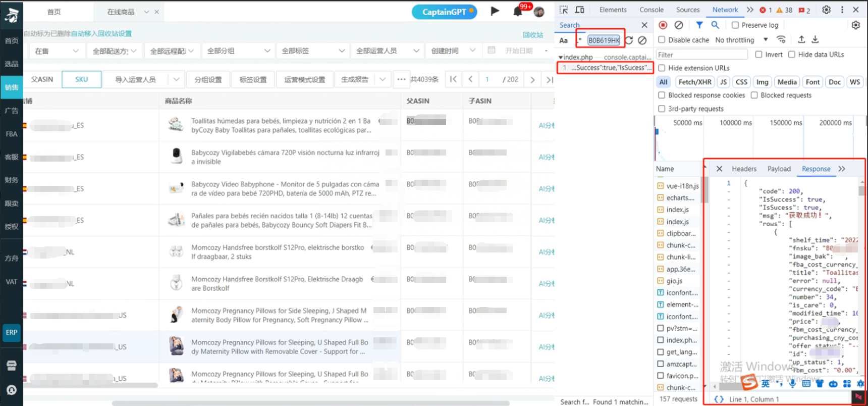Refresh the search results in Search panel
Image resolution: width=868 pixels, height=406 pixels.
[x=629, y=40]
